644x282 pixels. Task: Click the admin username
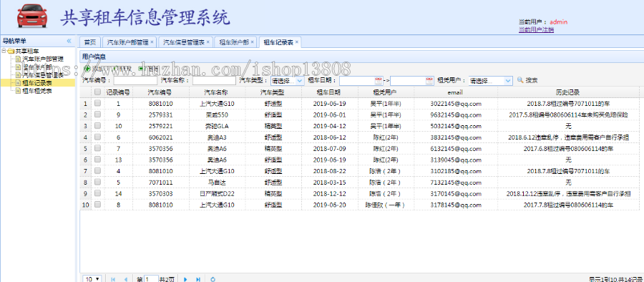click(559, 21)
